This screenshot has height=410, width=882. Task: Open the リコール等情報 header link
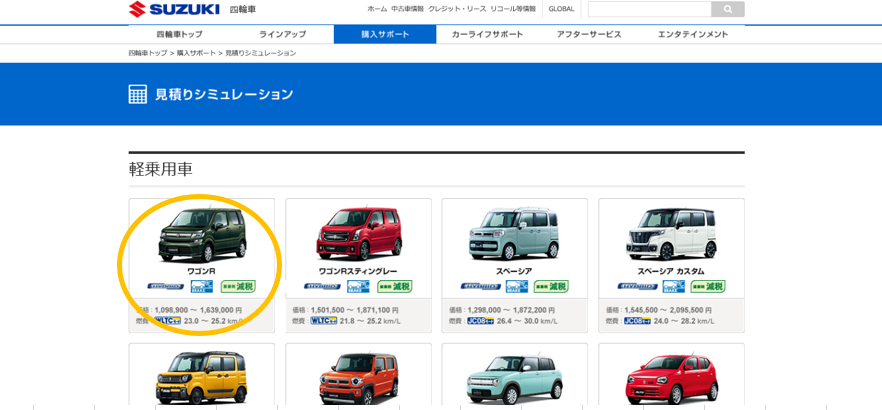click(x=512, y=9)
